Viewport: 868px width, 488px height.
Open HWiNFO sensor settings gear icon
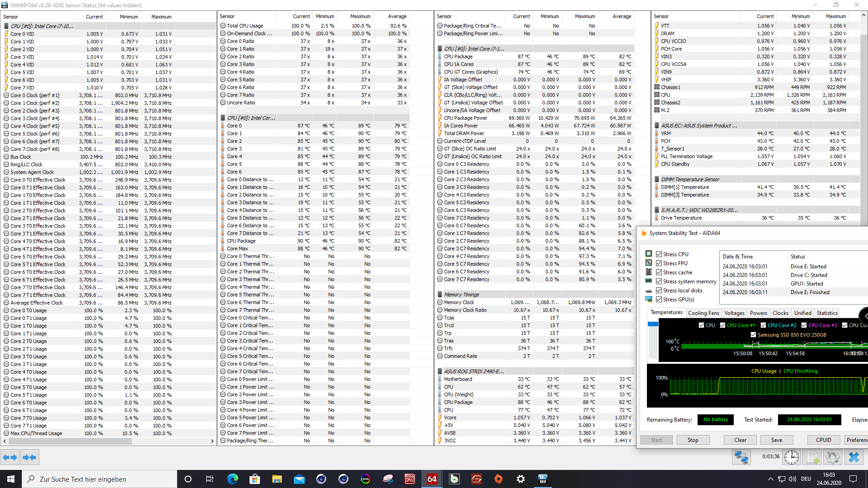(832, 457)
